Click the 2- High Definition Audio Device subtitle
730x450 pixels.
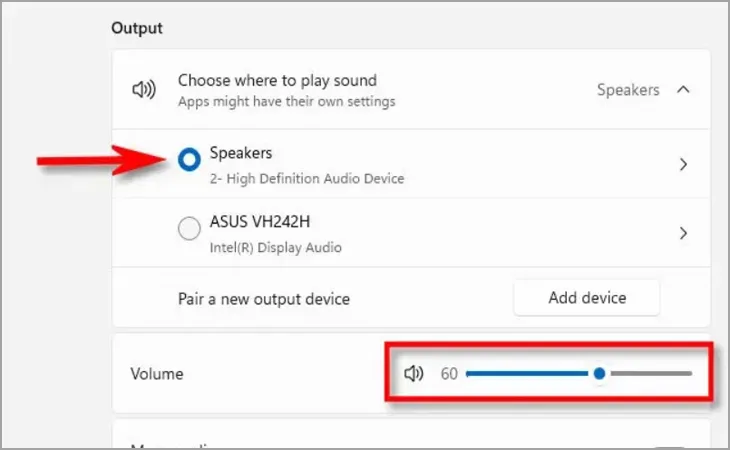(306, 178)
